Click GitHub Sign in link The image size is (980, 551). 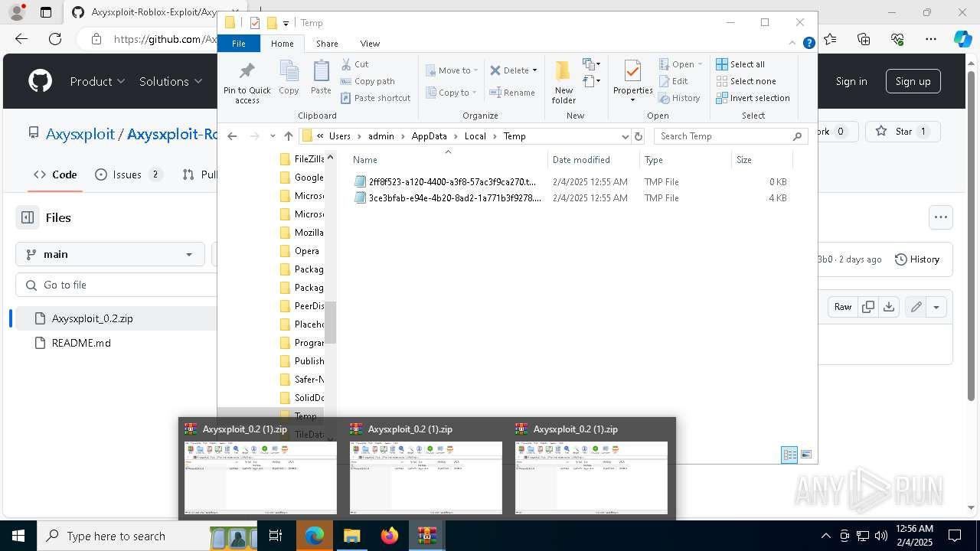[x=851, y=81]
